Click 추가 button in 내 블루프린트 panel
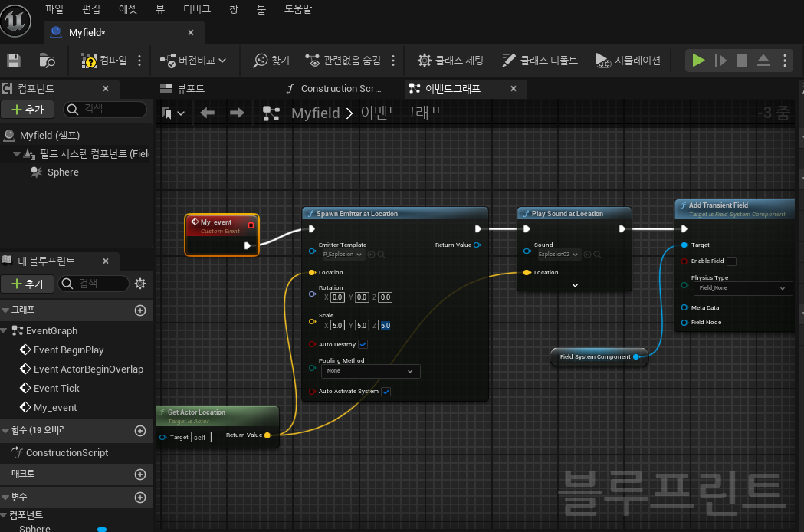The width and height of the screenshot is (804, 532). click(28, 284)
